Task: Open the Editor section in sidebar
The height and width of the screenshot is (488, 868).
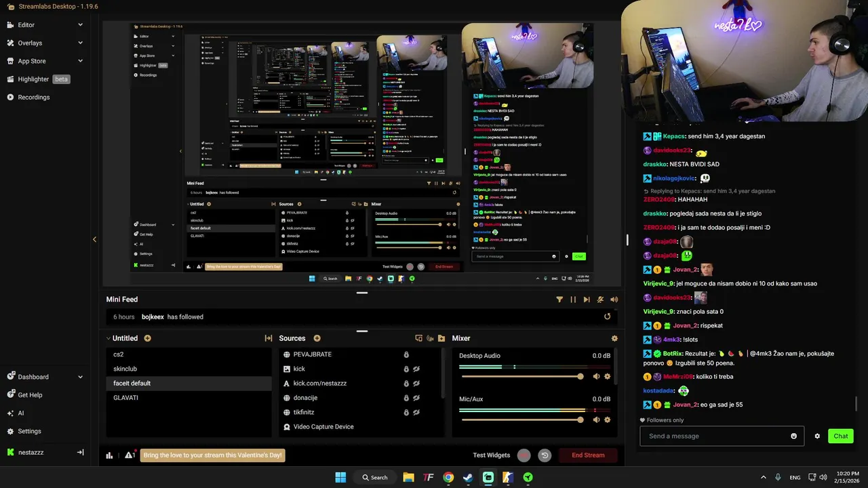Action: (26, 25)
